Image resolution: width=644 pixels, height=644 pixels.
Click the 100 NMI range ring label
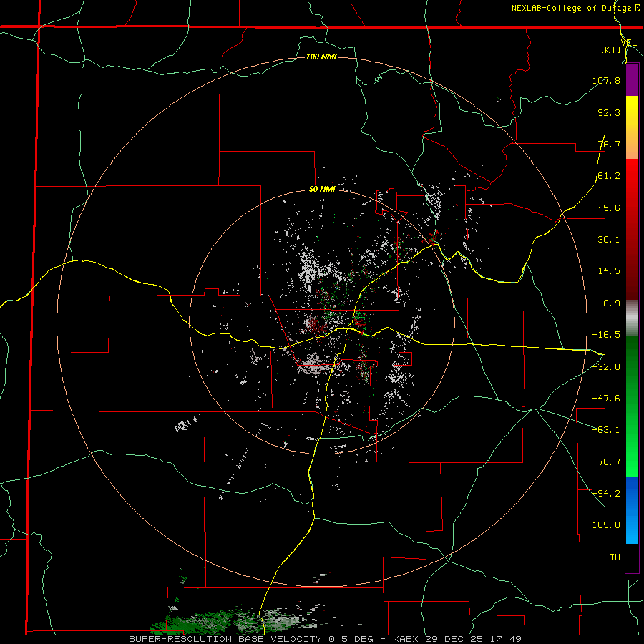pos(321,57)
